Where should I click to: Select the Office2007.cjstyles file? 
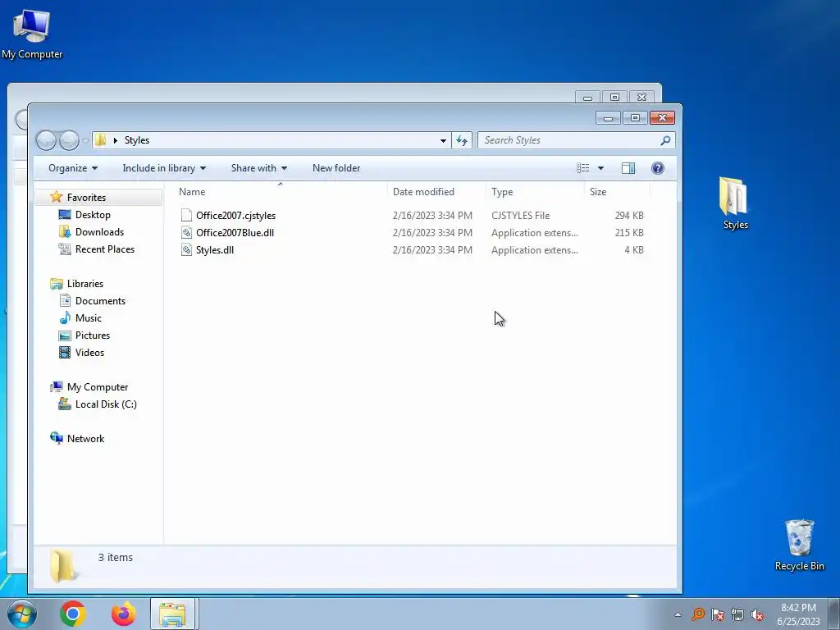pyautogui.click(x=235, y=216)
